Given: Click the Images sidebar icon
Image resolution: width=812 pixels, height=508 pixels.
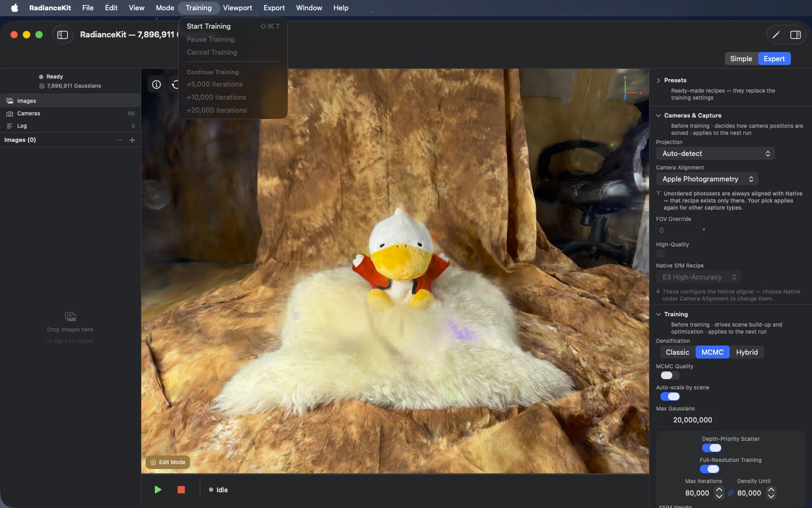Looking at the screenshot, I should click(10, 101).
